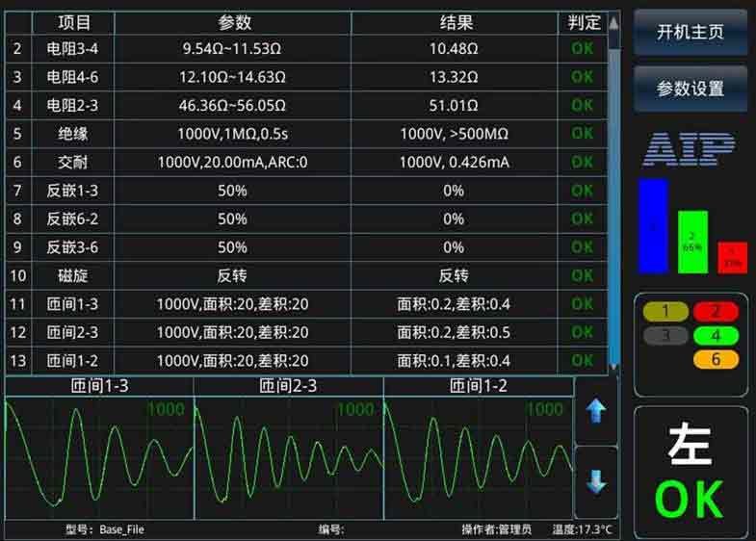Click the result 面积:0.1,差积:0.4
756x541 pixels.
(x=454, y=361)
